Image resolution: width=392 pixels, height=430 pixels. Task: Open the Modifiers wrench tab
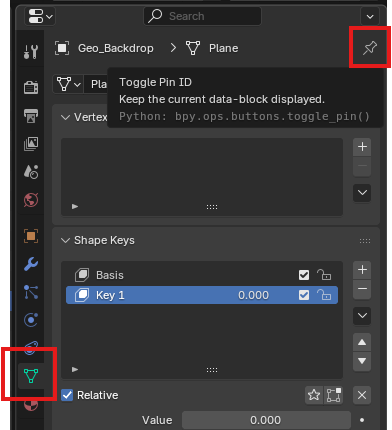coord(31,264)
